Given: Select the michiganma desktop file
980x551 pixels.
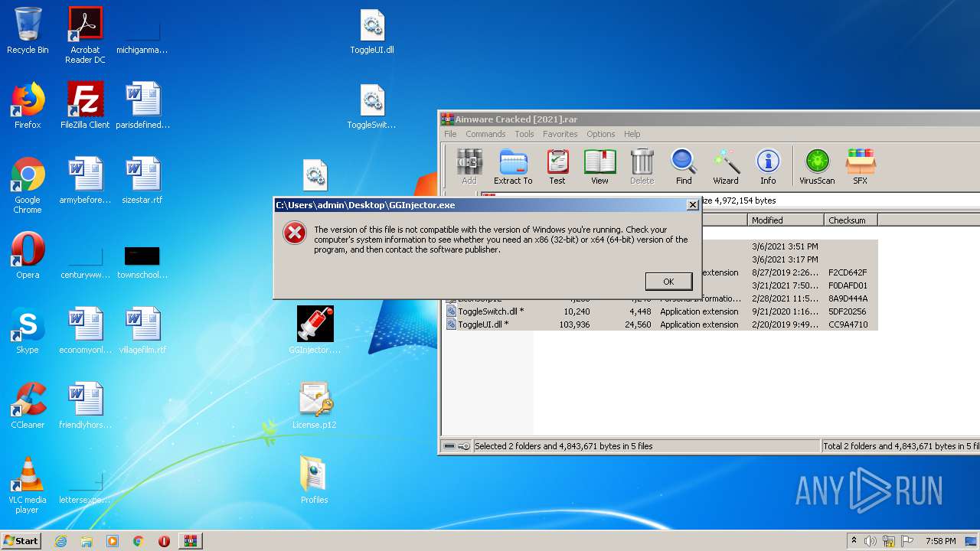Looking at the screenshot, I should click(143, 36).
